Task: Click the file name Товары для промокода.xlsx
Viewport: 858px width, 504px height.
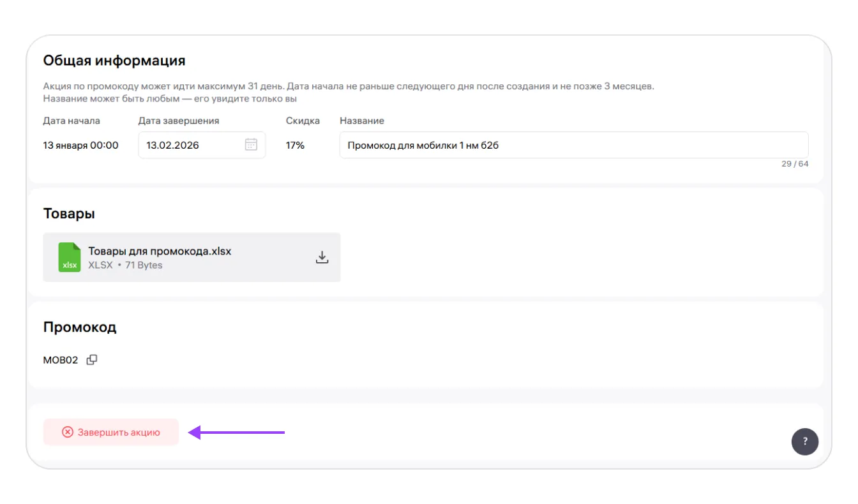Action: tap(160, 251)
